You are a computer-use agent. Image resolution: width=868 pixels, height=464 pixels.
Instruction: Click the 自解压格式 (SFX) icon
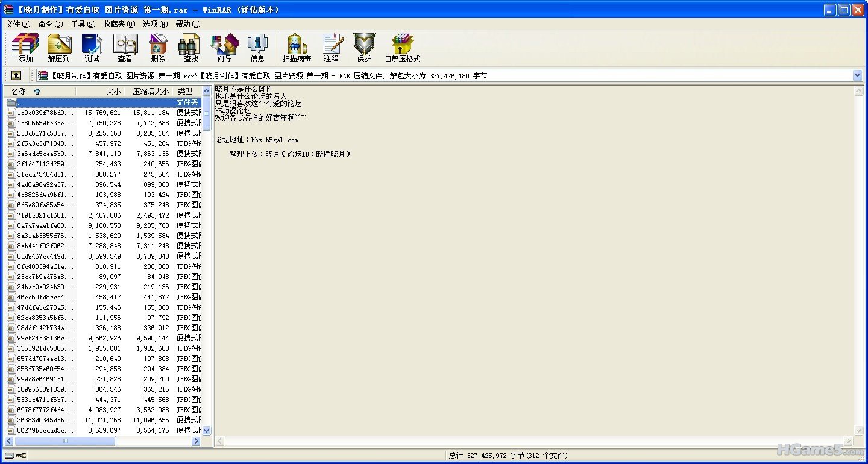click(402, 48)
